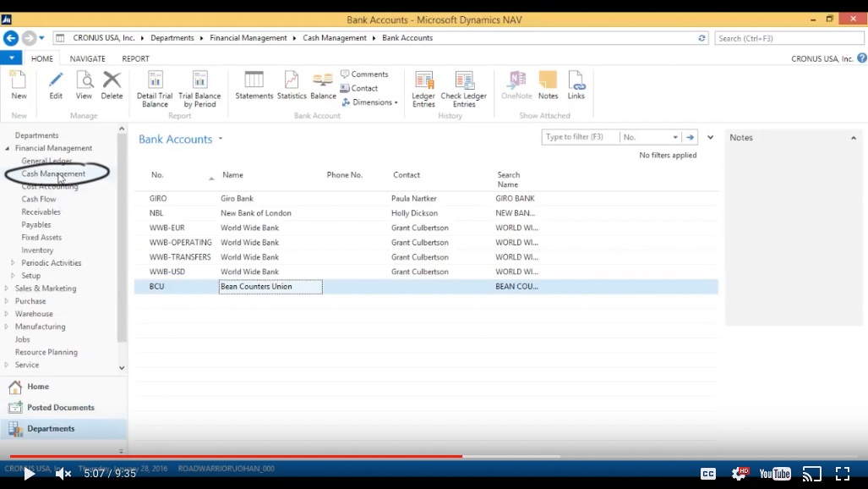Open navigation history dropdown arrow
This screenshot has height=489, width=868.
(x=41, y=38)
